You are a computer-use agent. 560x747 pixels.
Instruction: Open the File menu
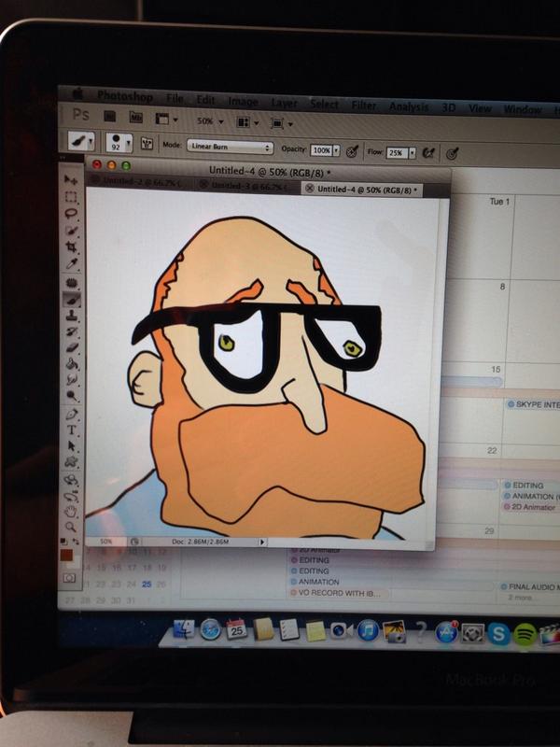(x=175, y=98)
